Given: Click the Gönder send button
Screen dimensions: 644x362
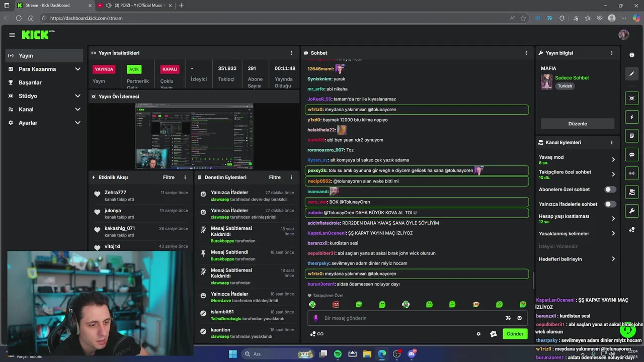Looking at the screenshot, I should coord(515,334).
